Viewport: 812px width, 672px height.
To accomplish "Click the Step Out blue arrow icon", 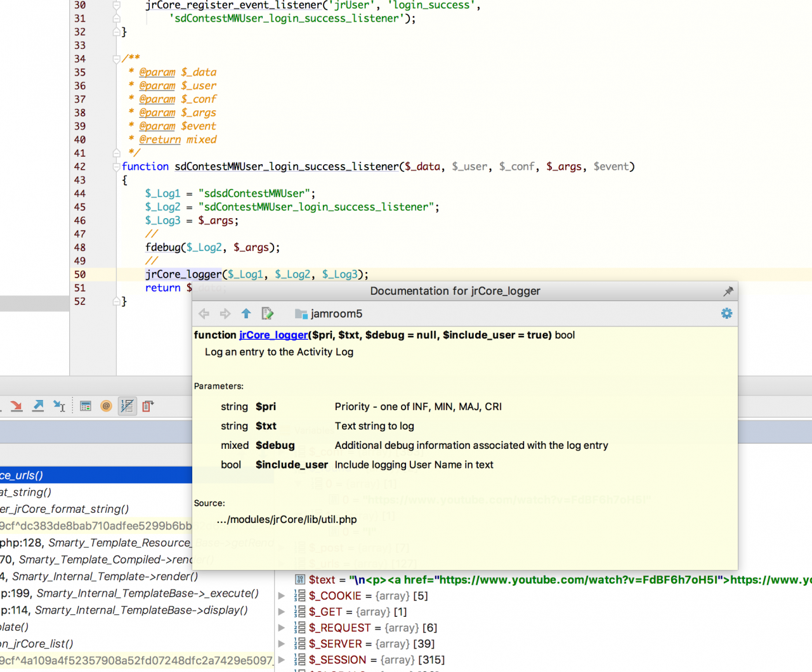I will pyautogui.click(x=38, y=406).
